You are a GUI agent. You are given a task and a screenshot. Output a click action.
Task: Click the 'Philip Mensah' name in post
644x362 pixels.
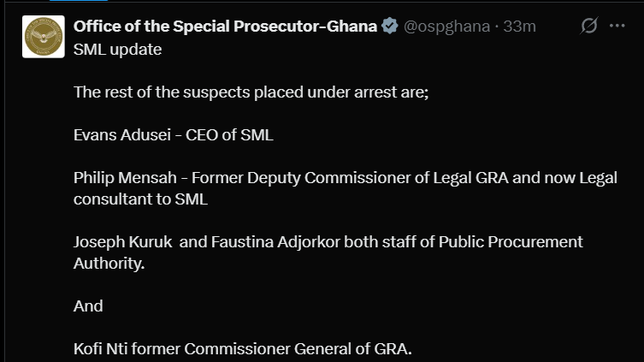[x=125, y=178]
